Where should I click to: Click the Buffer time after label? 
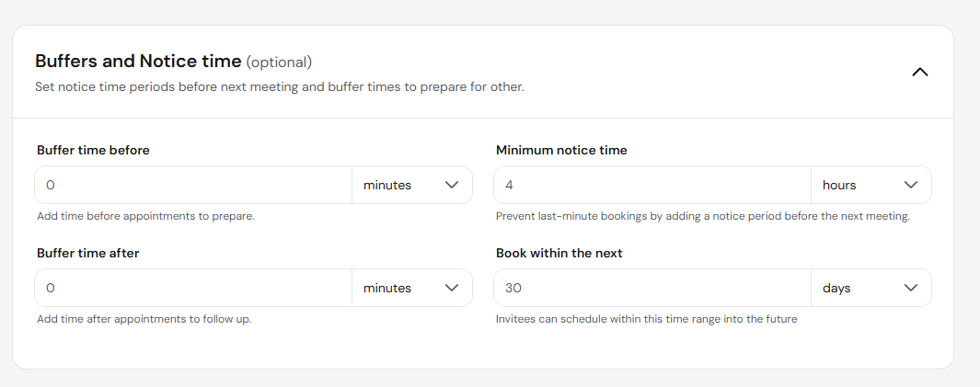88,253
